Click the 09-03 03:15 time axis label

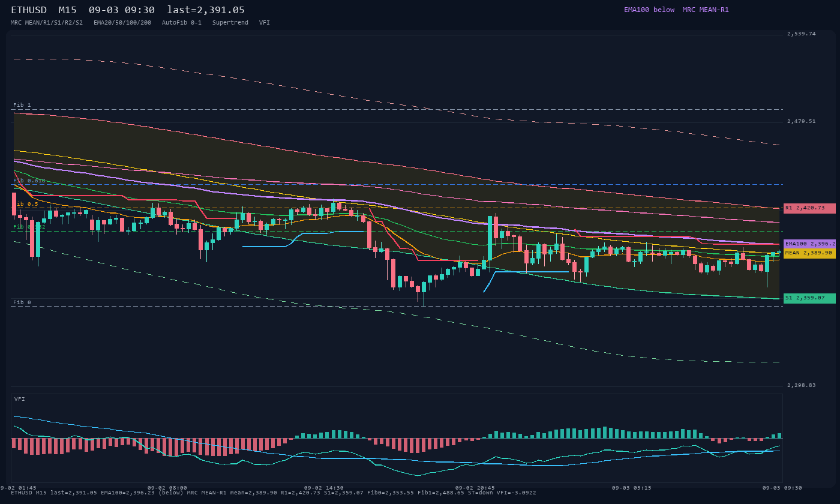[632, 488]
